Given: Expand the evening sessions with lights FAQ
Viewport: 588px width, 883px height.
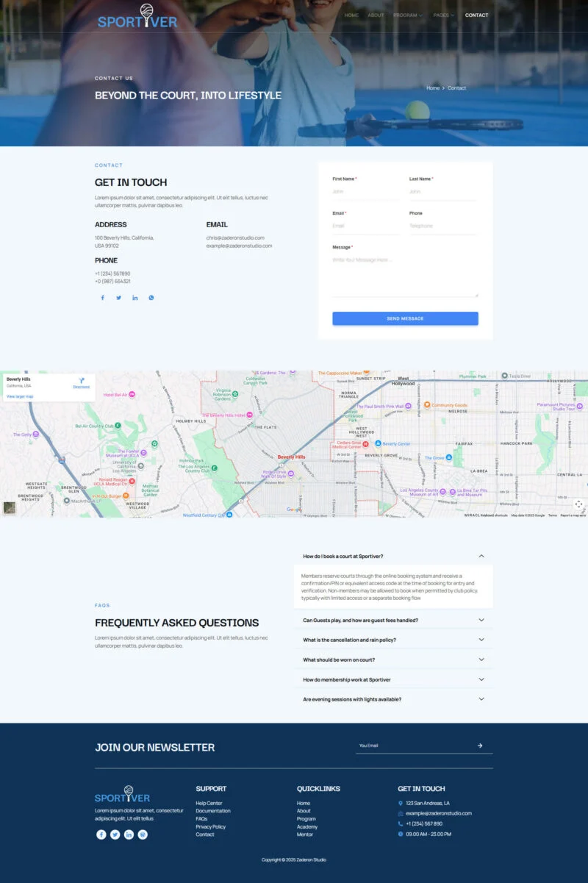Looking at the screenshot, I should (x=393, y=699).
